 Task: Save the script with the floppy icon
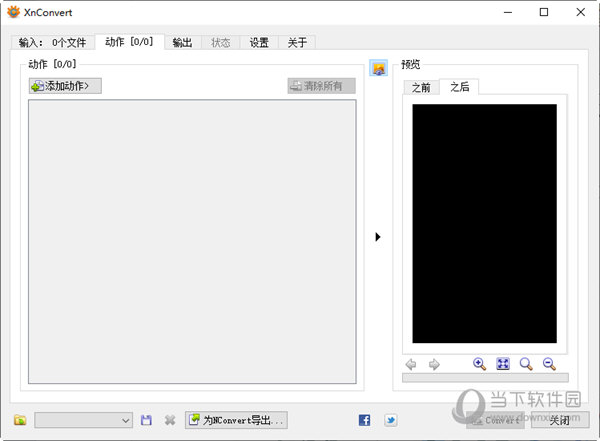[x=146, y=420]
